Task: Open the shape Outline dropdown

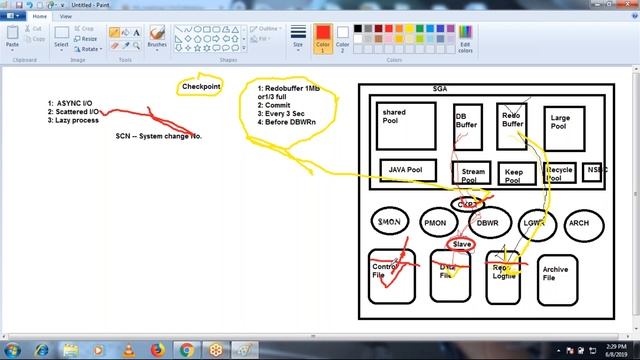Action: 266,29
